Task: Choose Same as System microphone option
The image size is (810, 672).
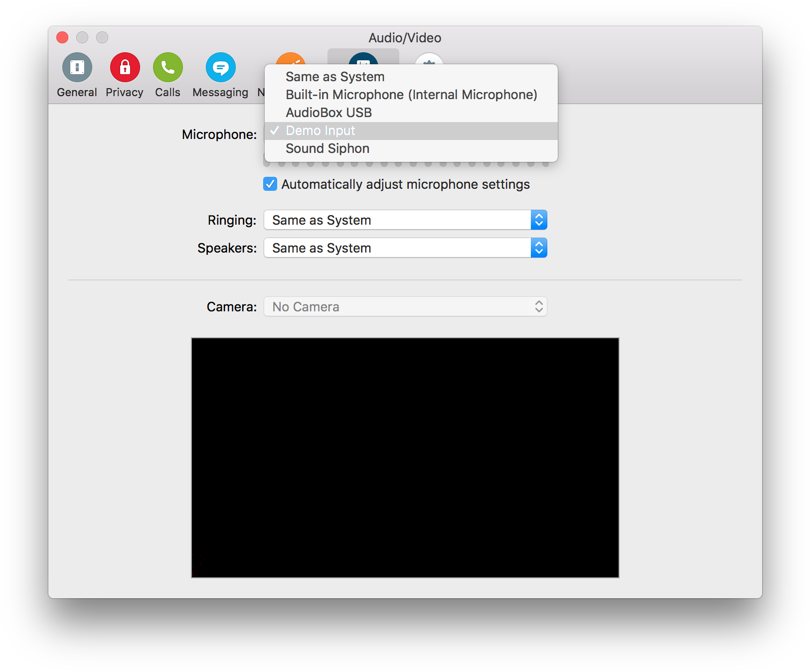Action: [x=335, y=77]
